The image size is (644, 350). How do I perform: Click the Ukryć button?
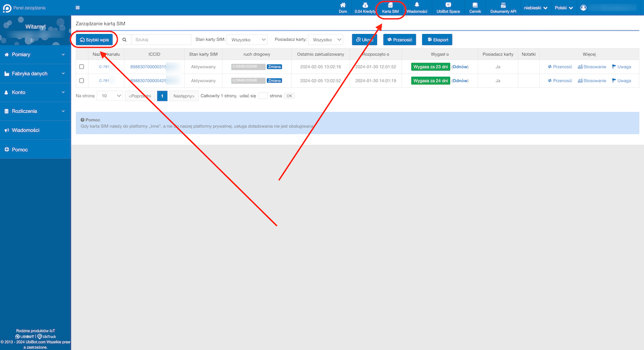[364, 40]
